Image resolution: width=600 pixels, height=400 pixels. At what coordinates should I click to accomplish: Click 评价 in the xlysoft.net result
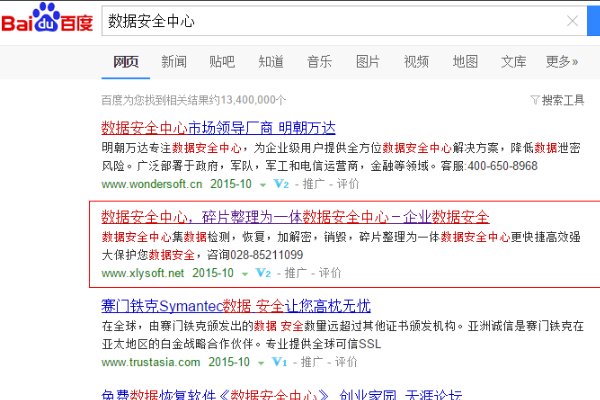point(330,273)
